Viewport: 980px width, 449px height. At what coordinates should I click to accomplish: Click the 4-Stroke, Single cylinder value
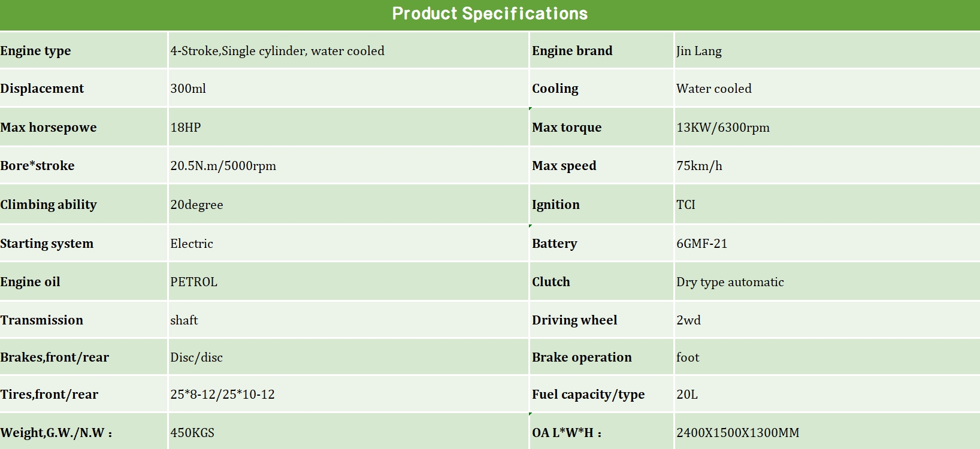coord(277,51)
